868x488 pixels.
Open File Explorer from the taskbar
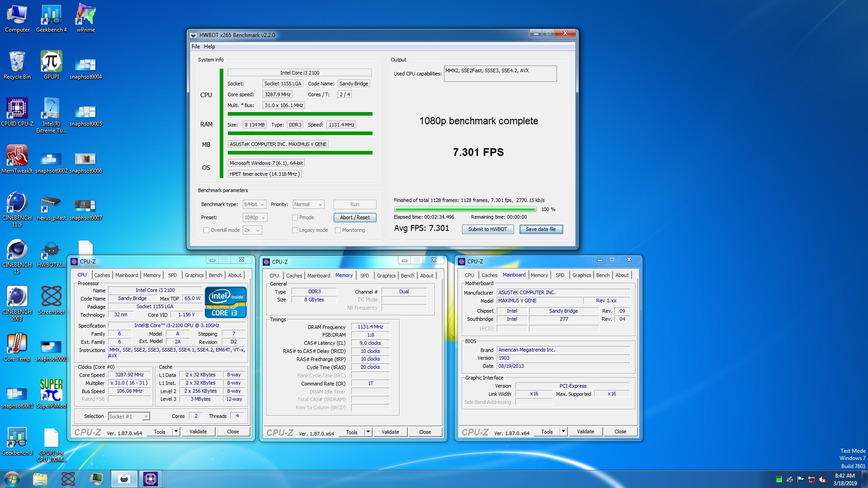(40, 479)
